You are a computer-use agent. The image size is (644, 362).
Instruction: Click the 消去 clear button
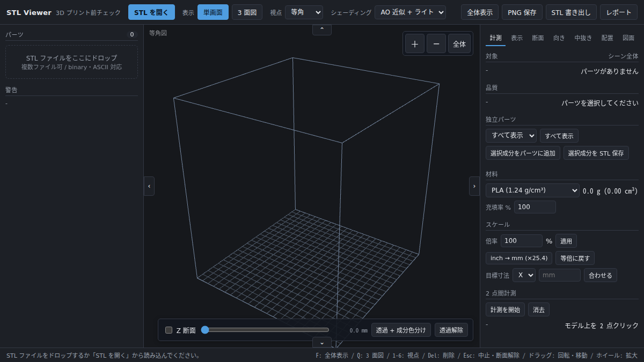point(539,309)
